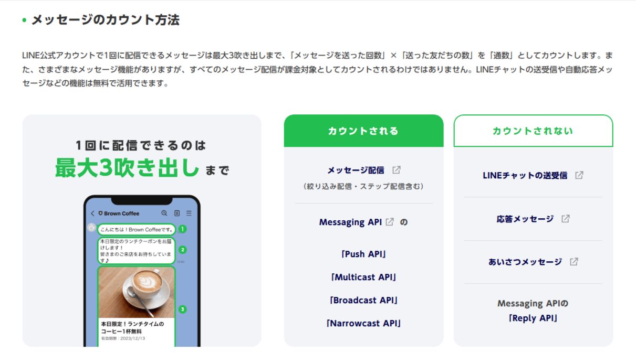
Task: Click the こんにちは！Brown Coffeeです chat bubble
Action: pyautogui.click(x=136, y=229)
